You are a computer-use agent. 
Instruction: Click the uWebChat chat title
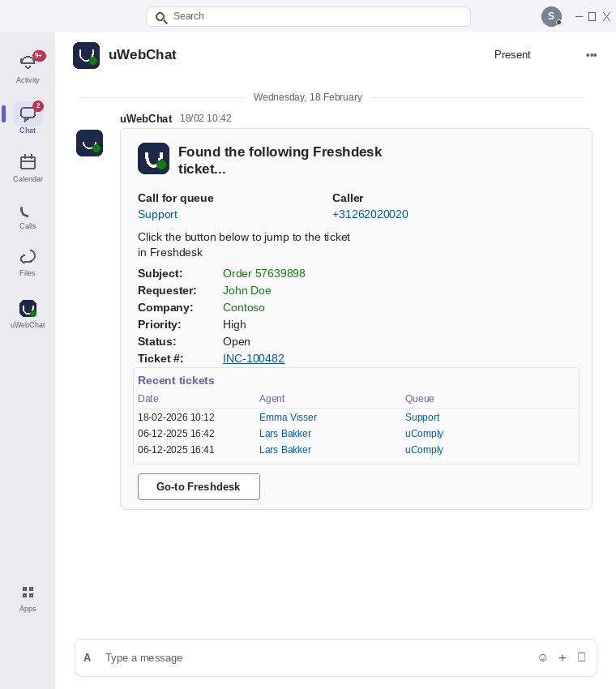[x=143, y=55]
